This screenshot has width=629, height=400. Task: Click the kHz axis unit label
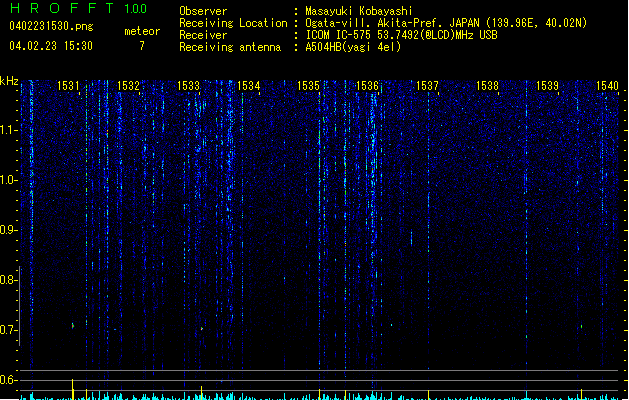pos(9,81)
